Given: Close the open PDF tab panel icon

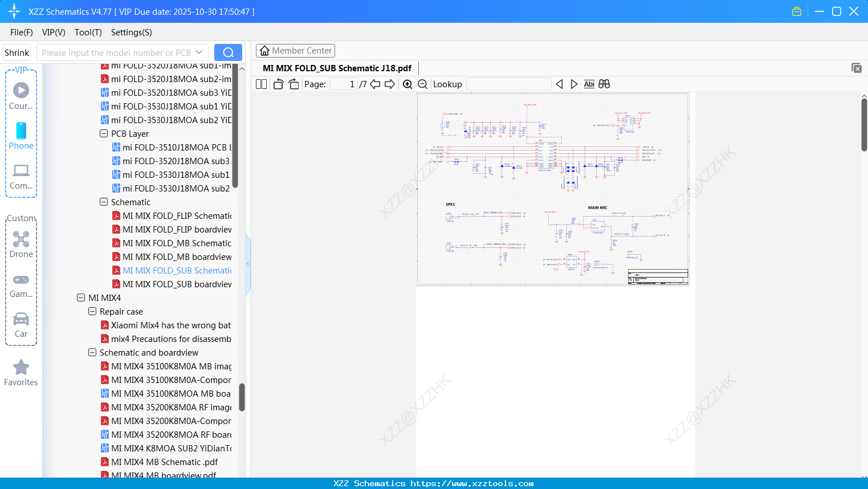Looking at the screenshot, I should 857,68.
